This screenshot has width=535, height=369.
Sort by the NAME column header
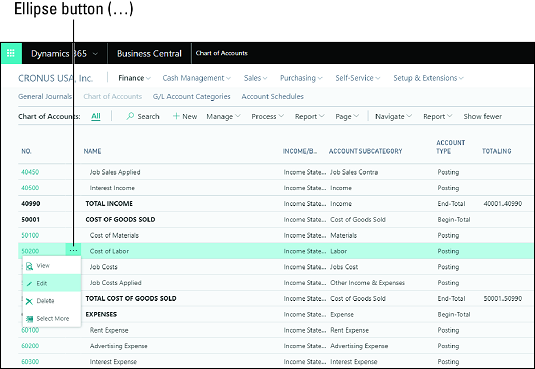[92, 151]
